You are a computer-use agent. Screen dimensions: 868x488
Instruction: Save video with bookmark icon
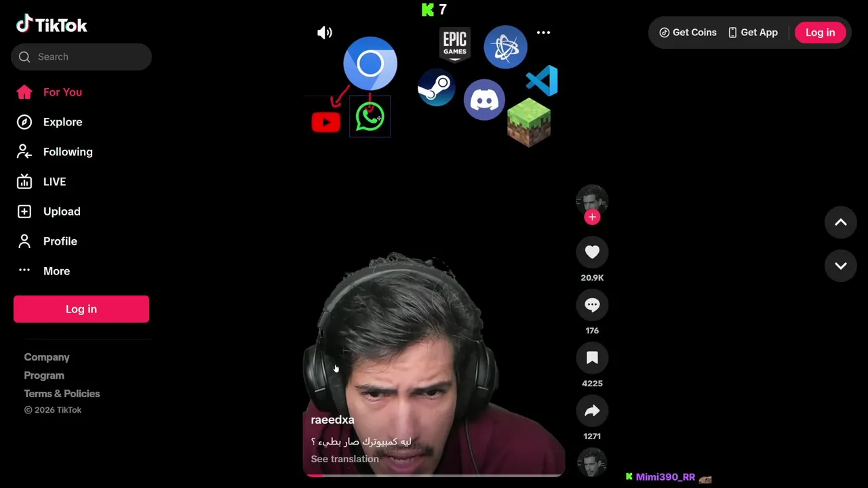tap(592, 358)
